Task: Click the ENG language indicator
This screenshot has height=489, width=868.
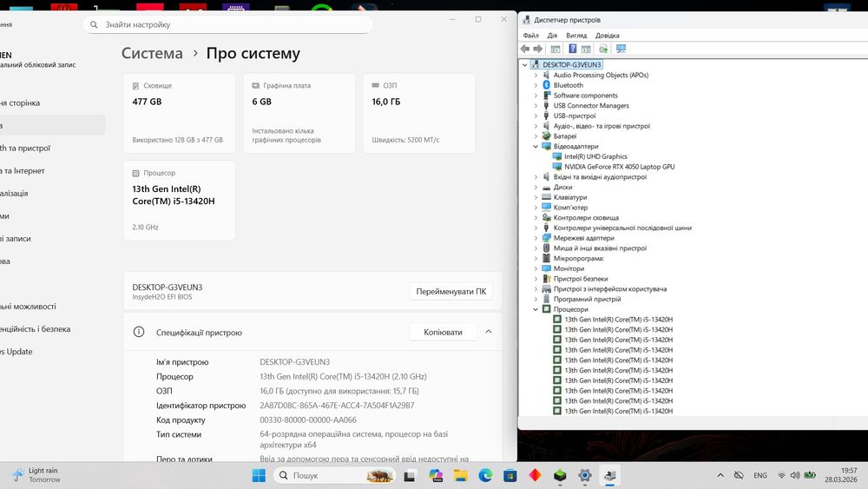Action: pyautogui.click(x=760, y=475)
